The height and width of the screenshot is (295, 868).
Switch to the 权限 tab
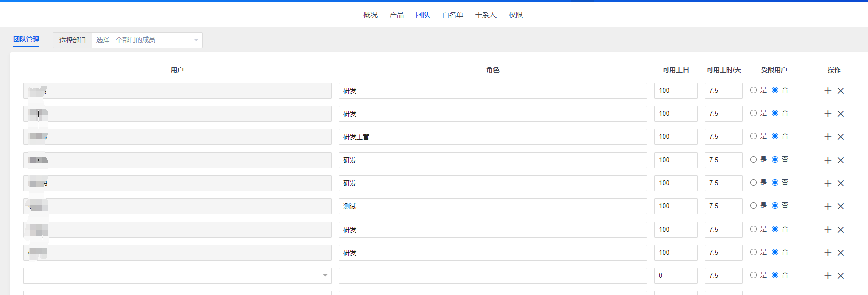tap(516, 15)
